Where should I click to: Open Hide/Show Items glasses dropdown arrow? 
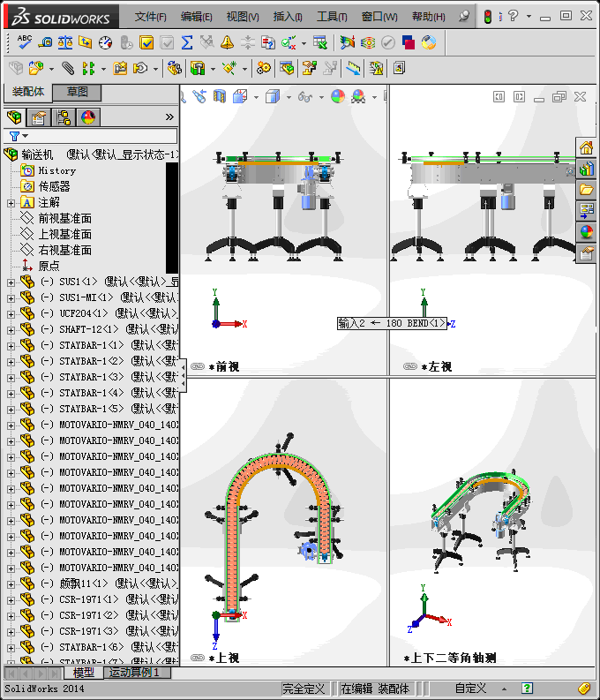(x=321, y=97)
